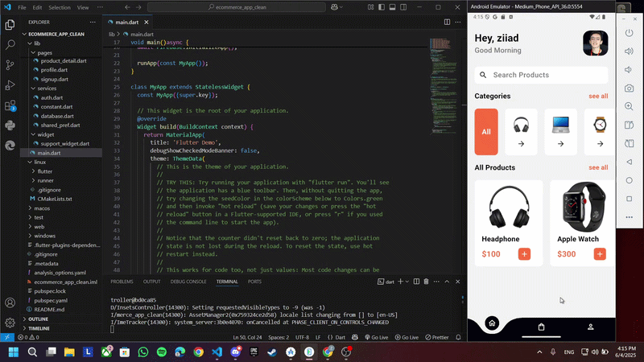Open pubspec.yaml in the explorer
This screenshot has width=644, height=362.
coord(51,300)
